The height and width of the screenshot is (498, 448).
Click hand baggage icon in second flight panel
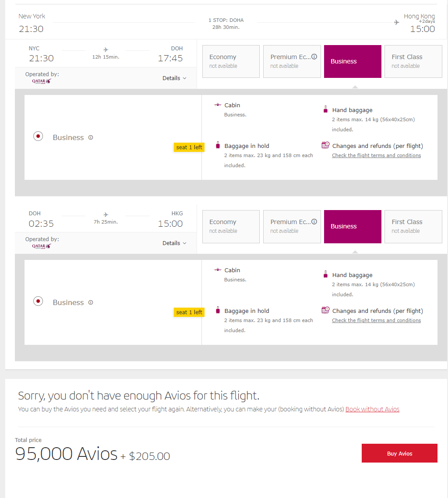325,275
